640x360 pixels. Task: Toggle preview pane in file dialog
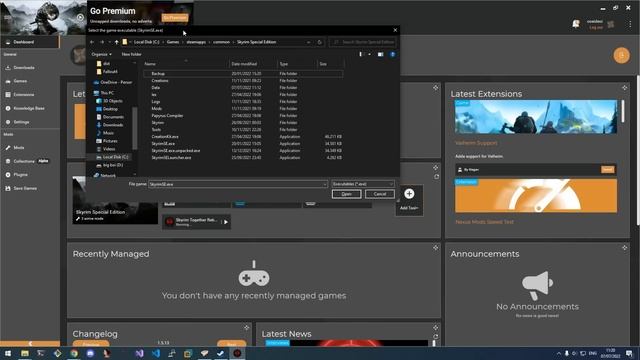pos(380,54)
